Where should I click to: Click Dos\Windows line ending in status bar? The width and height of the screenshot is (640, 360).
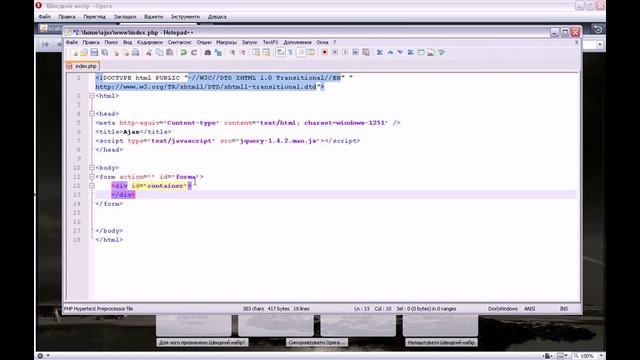[x=503, y=309]
